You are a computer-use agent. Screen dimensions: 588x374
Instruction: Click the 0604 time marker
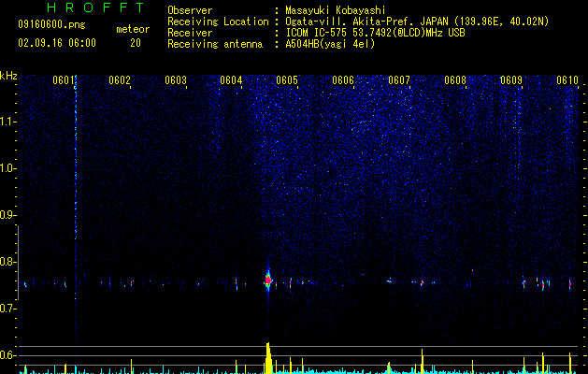point(231,80)
